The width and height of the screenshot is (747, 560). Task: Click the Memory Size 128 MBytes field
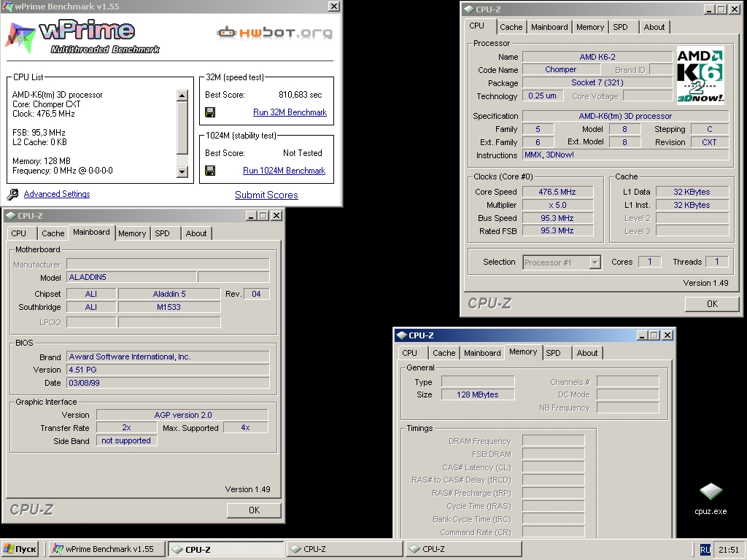(x=478, y=394)
